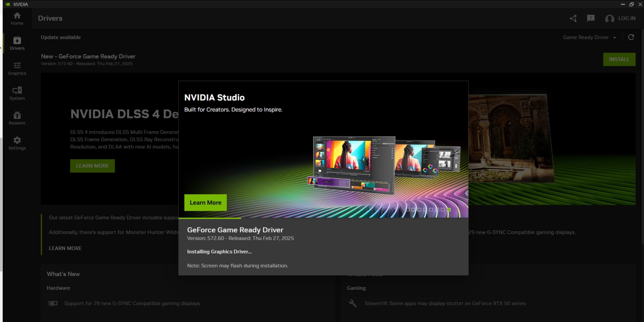
Task: Select the Drivers icon in the sidebar
Action: [x=17, y=43]
